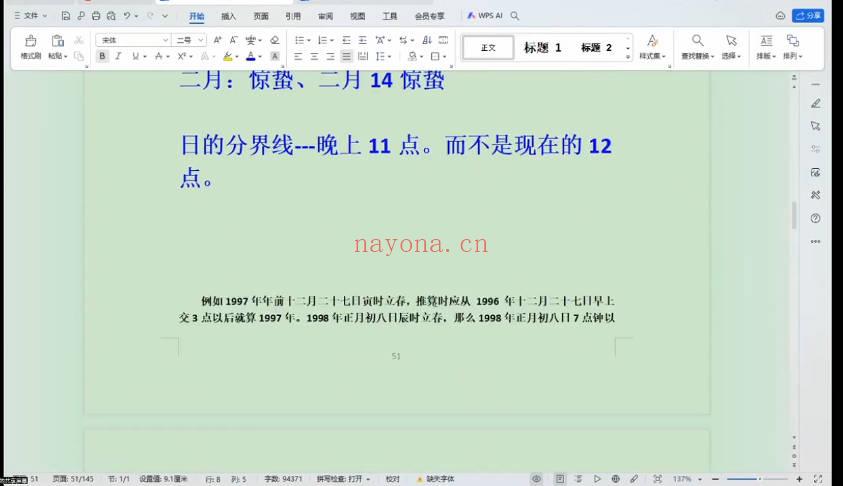Toggle Strikethrough formatting

[x=159, y=56]
